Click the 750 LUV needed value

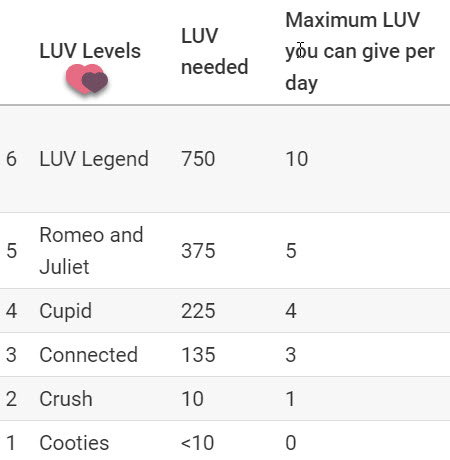[x=198, y=159]
